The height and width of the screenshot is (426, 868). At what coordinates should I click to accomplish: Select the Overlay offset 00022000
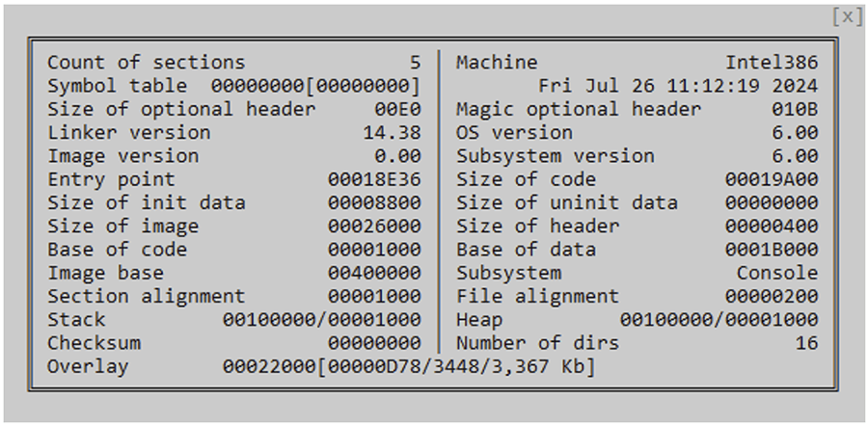point(269,366)
